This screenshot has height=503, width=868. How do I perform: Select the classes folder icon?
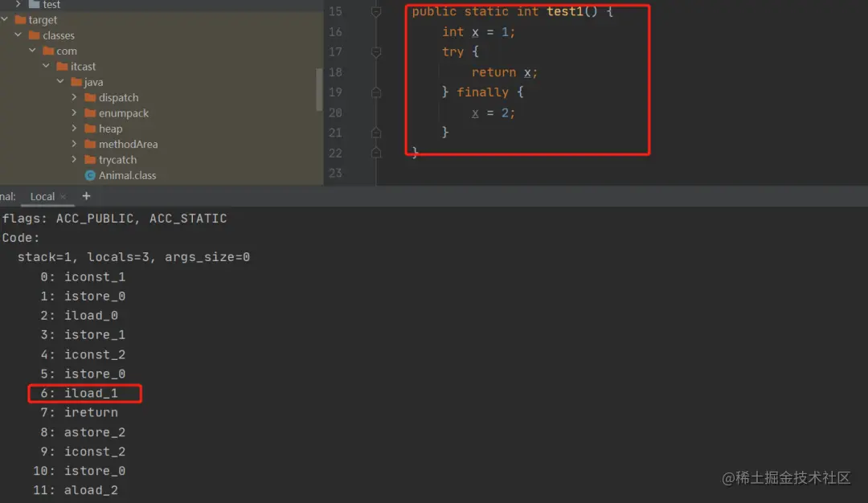click(35, 35)
